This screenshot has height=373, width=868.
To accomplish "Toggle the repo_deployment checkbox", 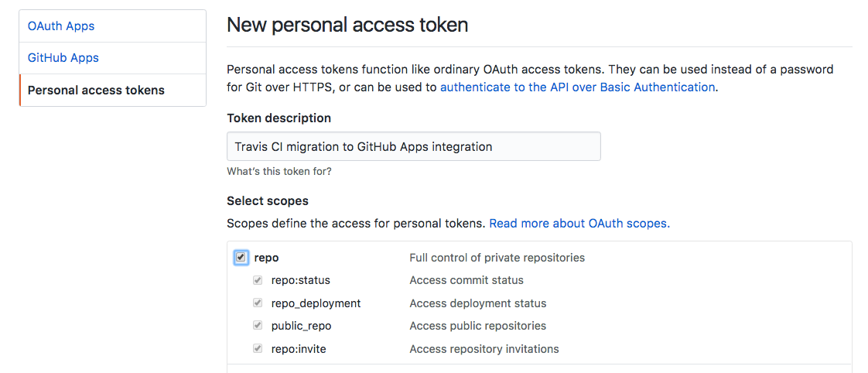I will click(258, 303).
